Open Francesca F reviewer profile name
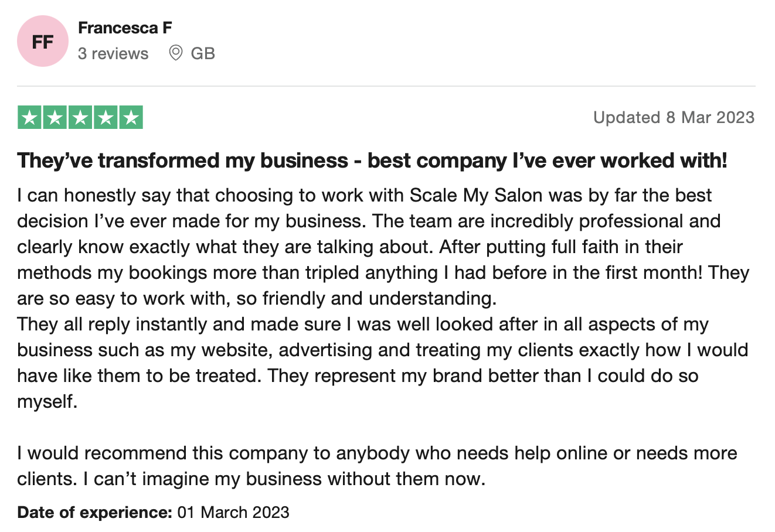 pos(124,28)
